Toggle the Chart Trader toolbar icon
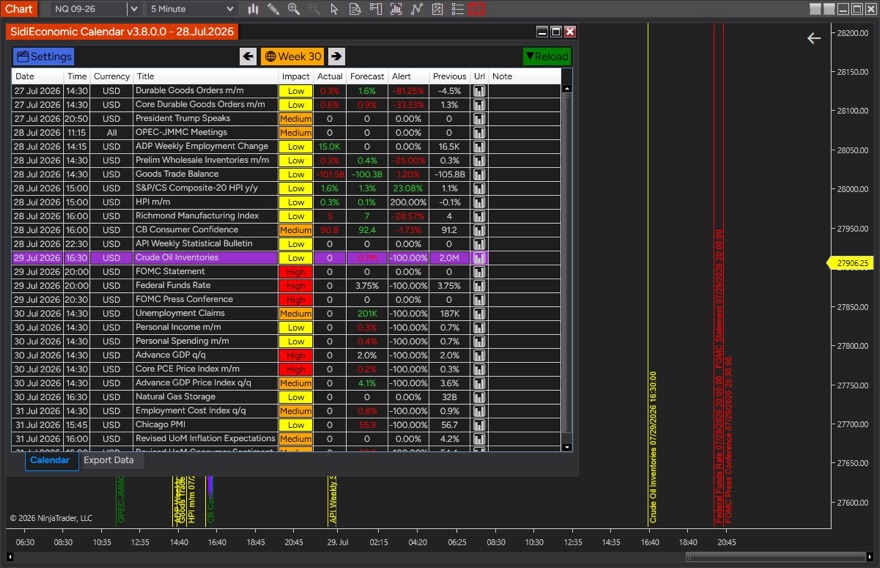The image size is (880, 568). tap(375, 9)
